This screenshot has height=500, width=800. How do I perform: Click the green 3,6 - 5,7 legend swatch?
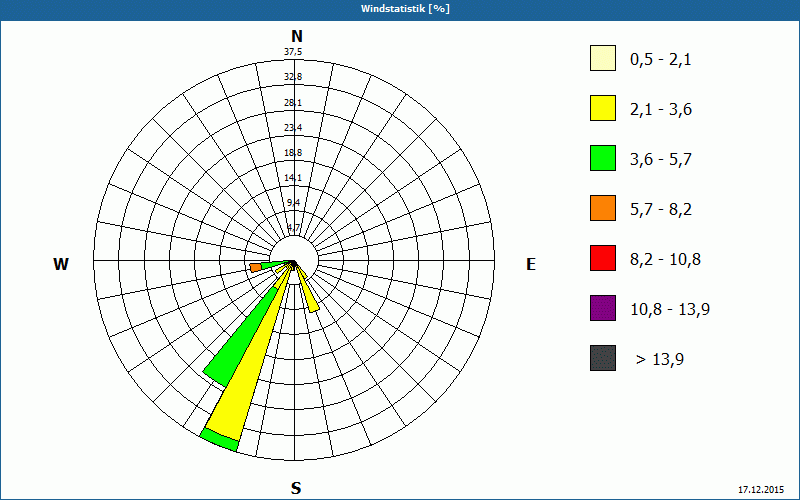(x=603, y=158)
